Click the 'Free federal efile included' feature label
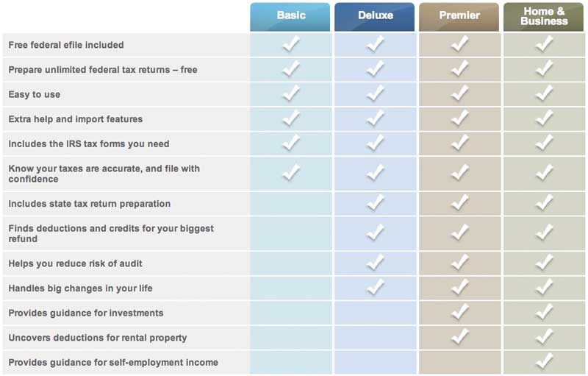The image size is (588, 376). coord(66,45)
